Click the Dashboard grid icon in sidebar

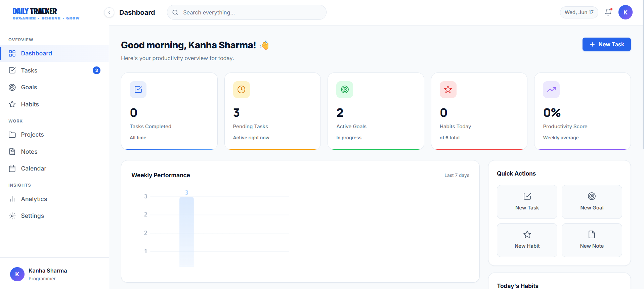coord(12,53)
